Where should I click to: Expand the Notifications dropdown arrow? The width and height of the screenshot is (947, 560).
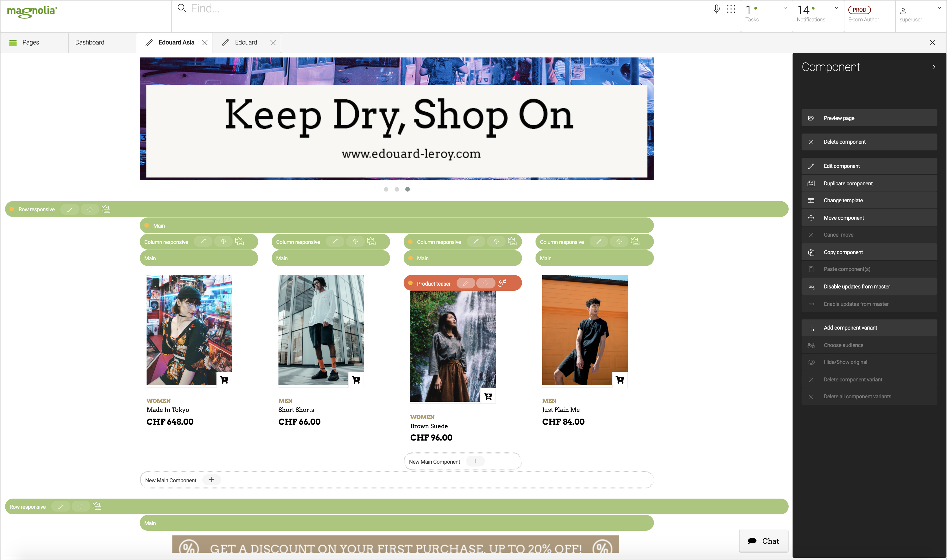tap(837, 8)
